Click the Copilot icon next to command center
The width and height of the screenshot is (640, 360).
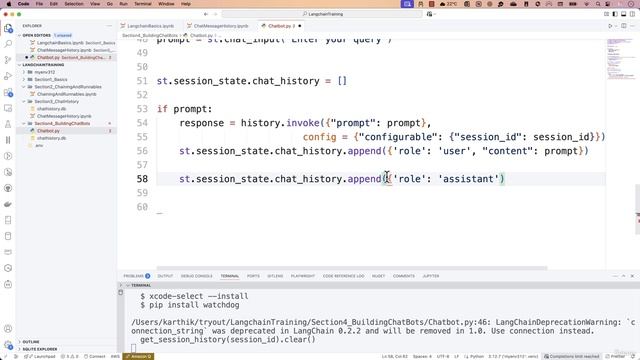click(x=429, y=14)
